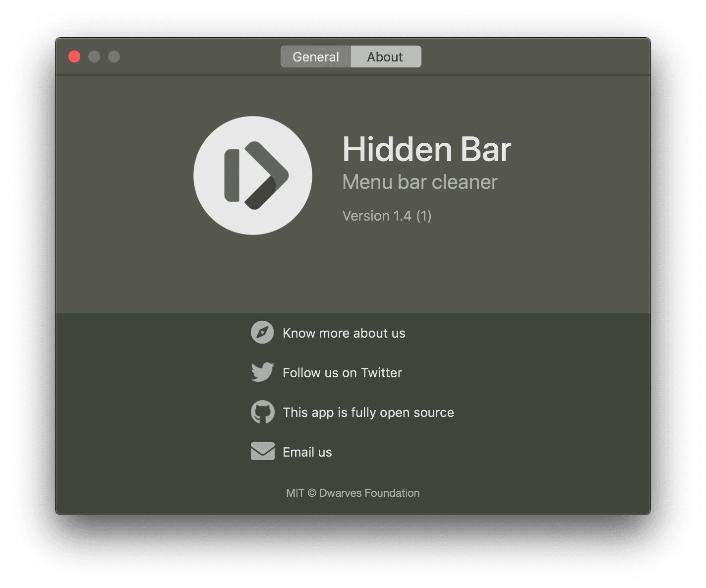This screenshot has width=706, height=588.
Task: Select the About tab
Action: point(386,57)
